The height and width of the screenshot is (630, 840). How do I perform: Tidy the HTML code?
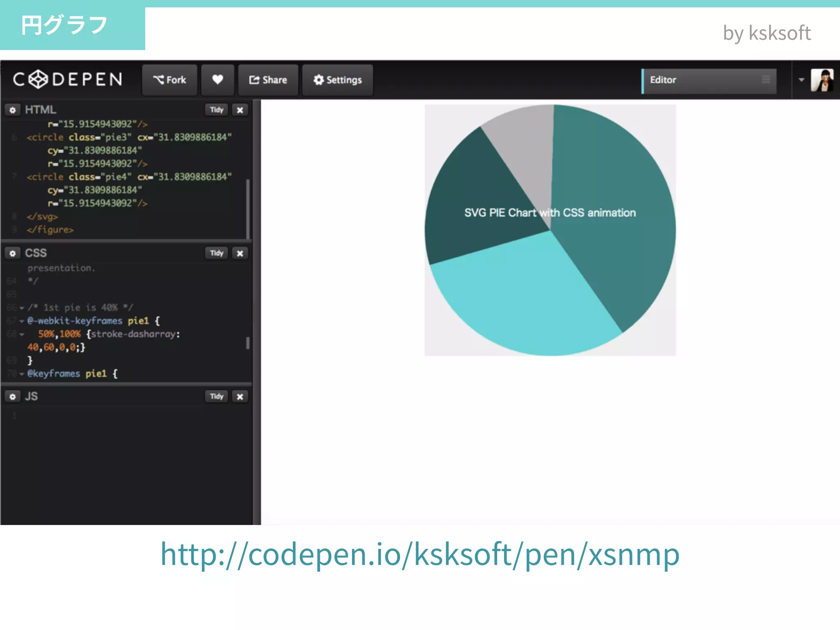tap(216, 110)
